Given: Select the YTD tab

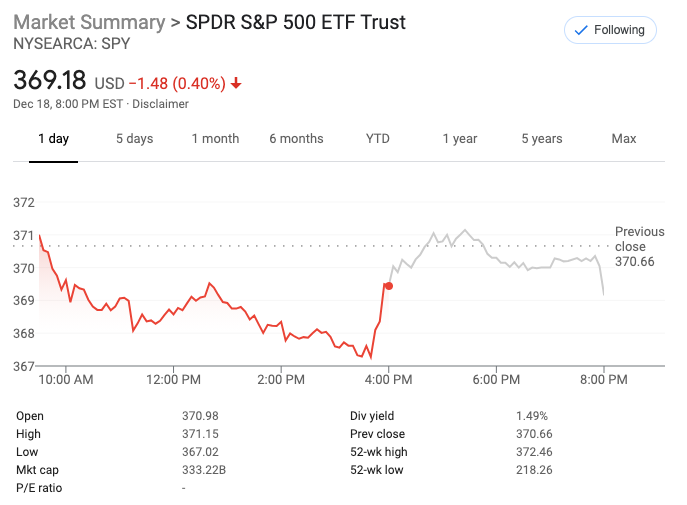Looking at the screenshot, I should coord(377,139).
